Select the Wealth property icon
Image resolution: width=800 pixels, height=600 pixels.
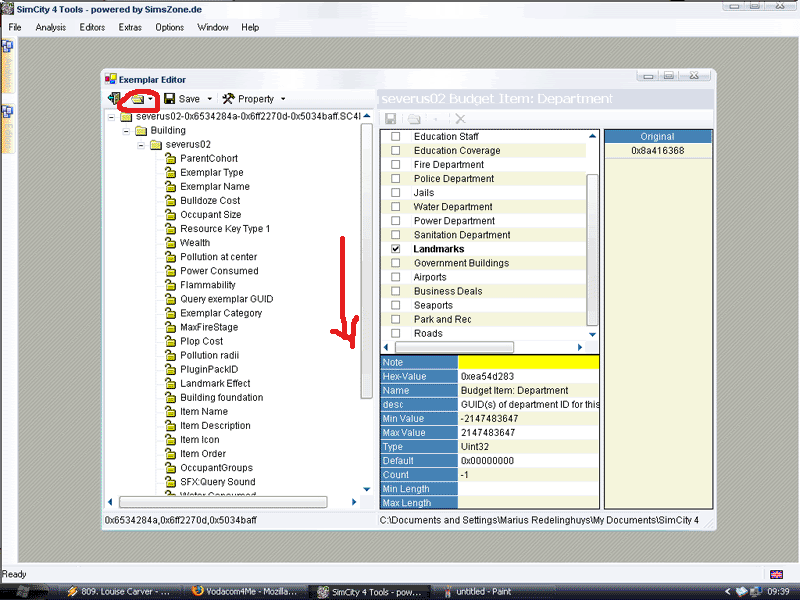[x=170, y=243]
